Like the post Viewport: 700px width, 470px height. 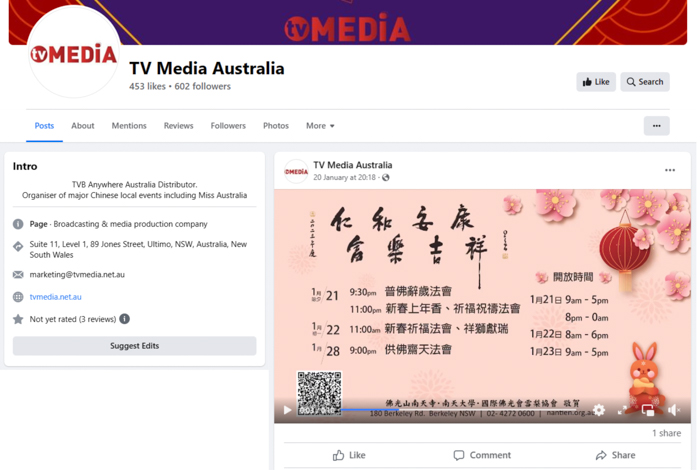(x=349, y=455)
